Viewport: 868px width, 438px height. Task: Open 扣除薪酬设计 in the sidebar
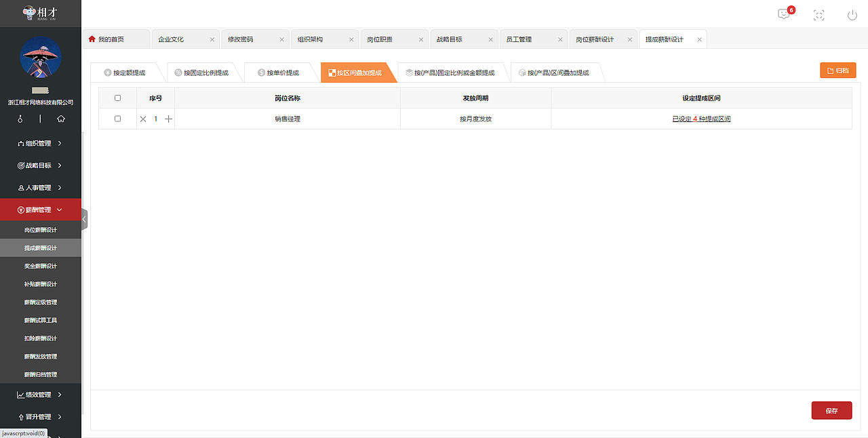tap(41, 338)
